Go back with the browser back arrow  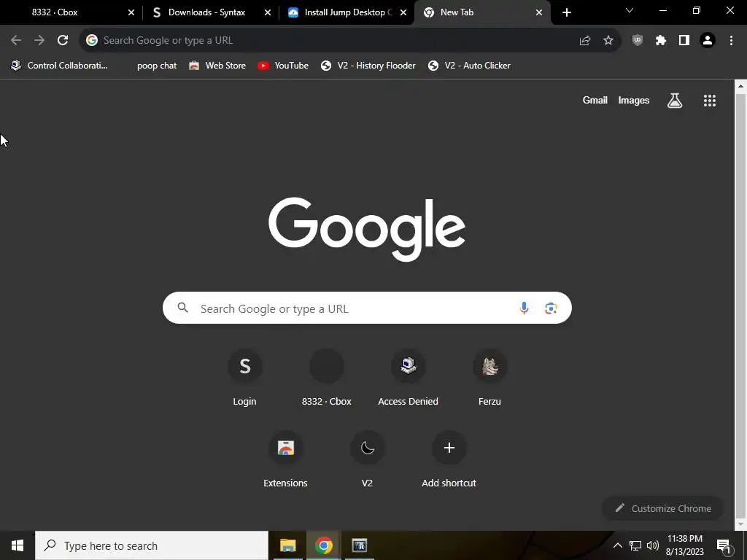point(16,41)
